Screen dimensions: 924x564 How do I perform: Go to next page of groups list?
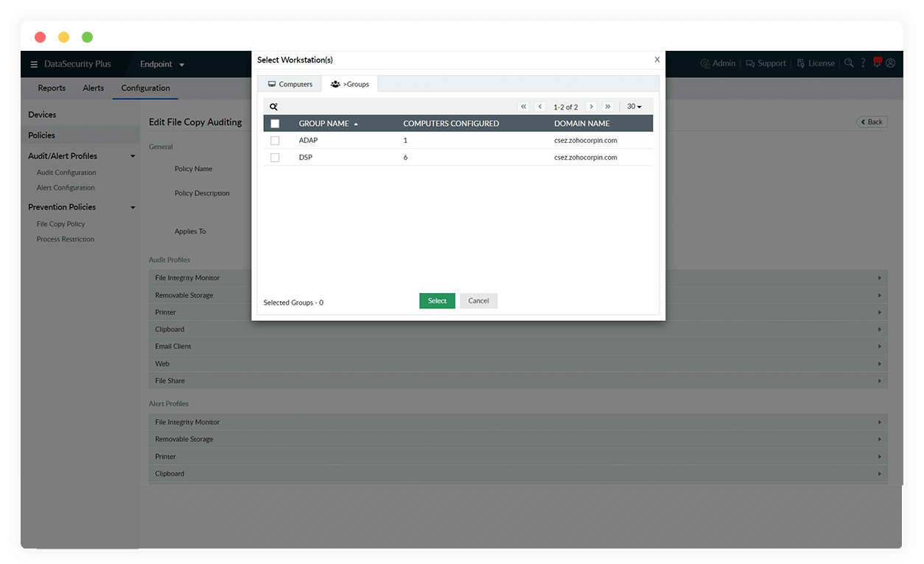point(591,107)
